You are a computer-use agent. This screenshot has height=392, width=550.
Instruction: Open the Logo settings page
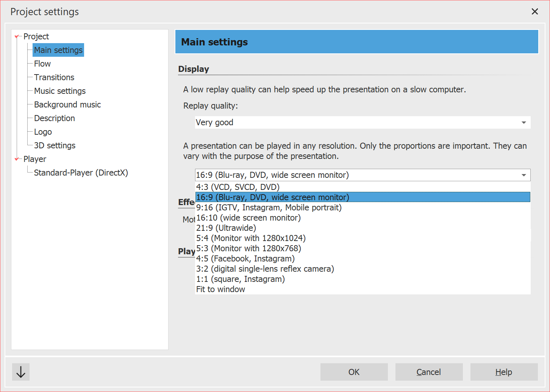(x=42, y=132)
